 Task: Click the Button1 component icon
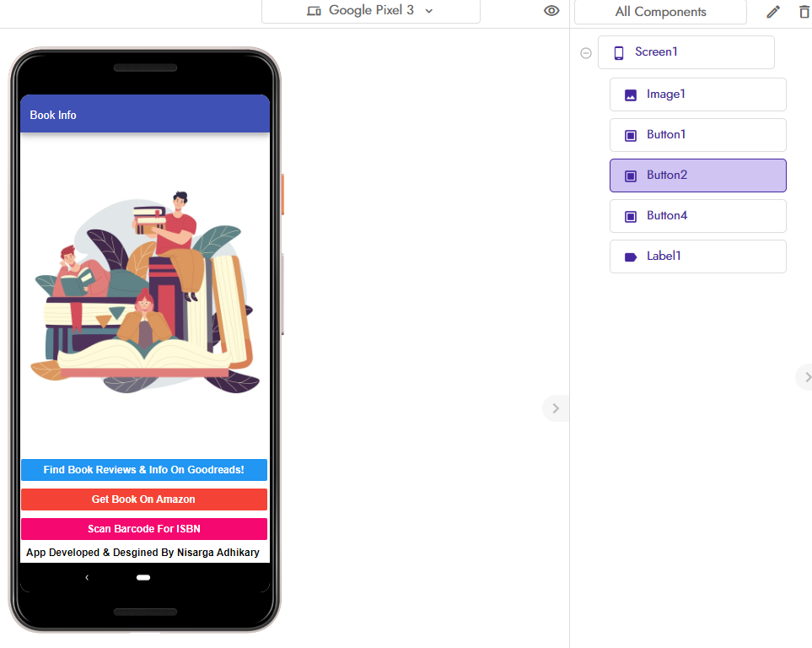coord(630,135)
